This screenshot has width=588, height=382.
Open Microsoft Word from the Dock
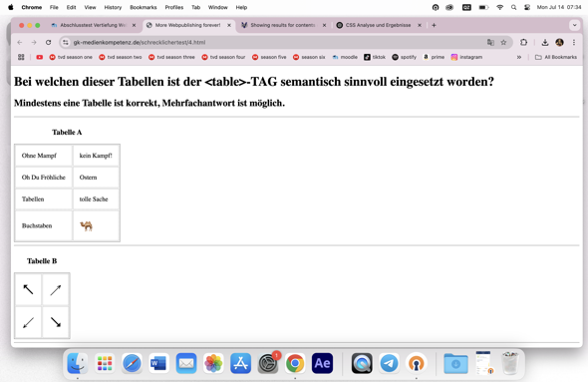159,363
